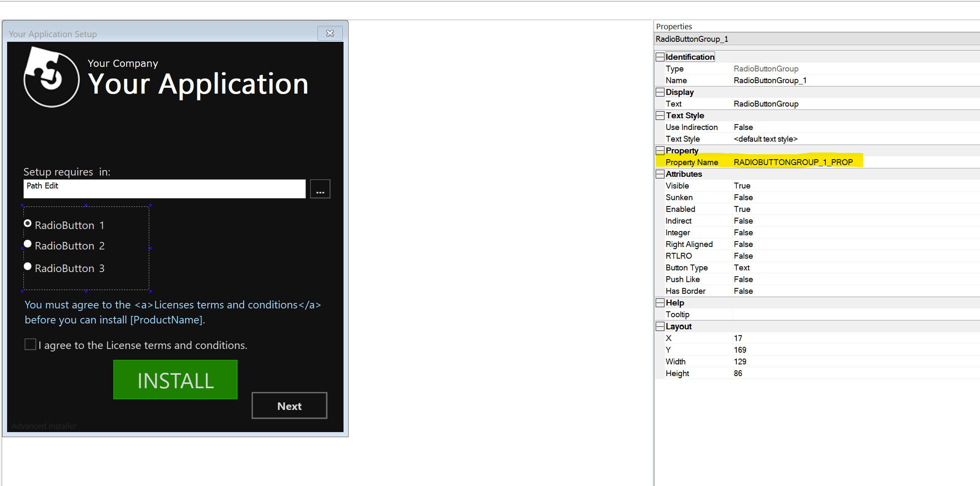Screen dimensions: 980x486
Task: Collapse the Text Style section
Action: (x=660, y=115)
